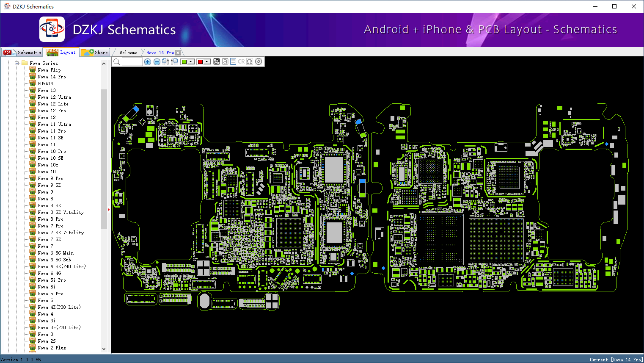This screenshot has width=644, height=363.
Task: Click the CR toolbar button
Action: [x=241, y=61]
